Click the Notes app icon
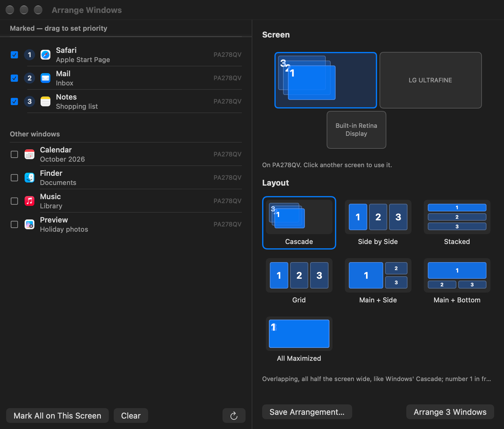This screenshot has height=429, width=504. click(x=45, y=101)
